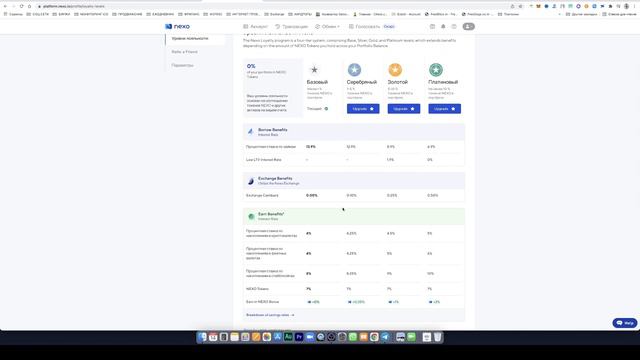This screenshot has width=640, height=360.
Task: Open the Аккаунт tab in top navigation
Action: pos(256,27)
